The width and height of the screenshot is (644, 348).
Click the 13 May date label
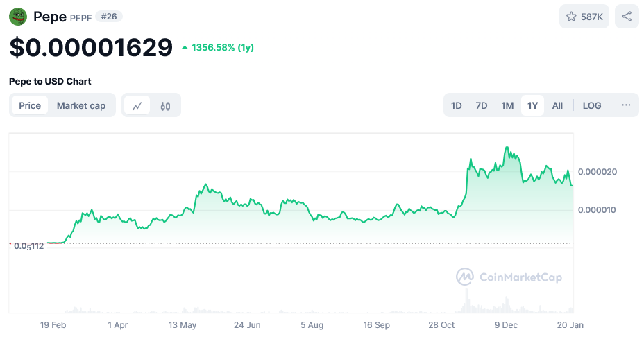click(x=183, y=325)
